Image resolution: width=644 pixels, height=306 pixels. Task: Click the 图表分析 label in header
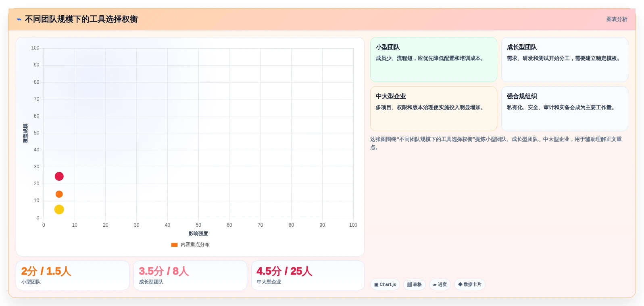pos(617,19)
